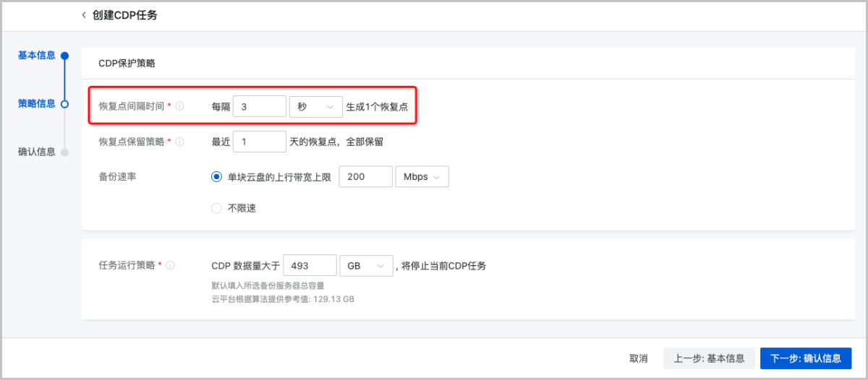Viewport: 868px width, 380px height.
Task: Click the CDP data size 493 field
Action: [310, 266]
